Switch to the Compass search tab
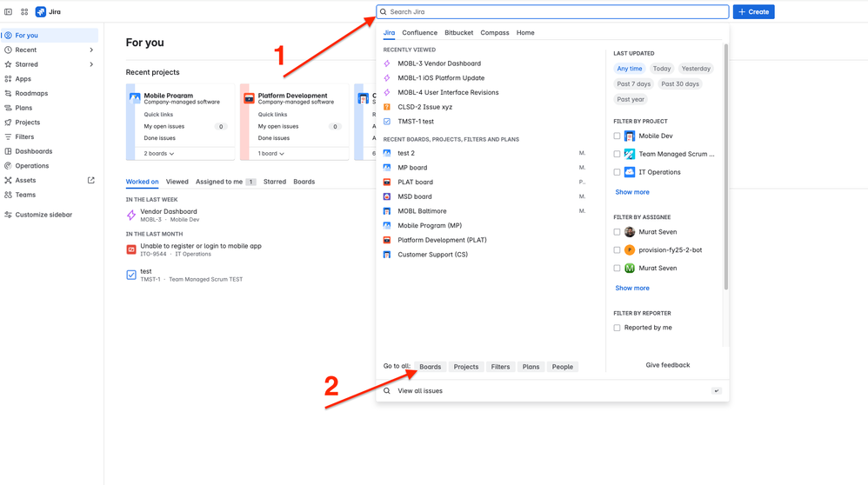868x485 pixels. pyautogui.click(x=495, y=33)
